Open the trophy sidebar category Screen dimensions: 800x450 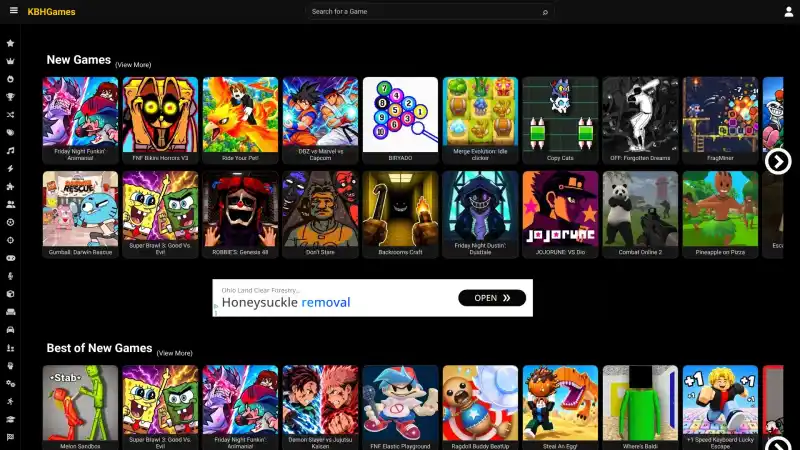tap(10, 97)
